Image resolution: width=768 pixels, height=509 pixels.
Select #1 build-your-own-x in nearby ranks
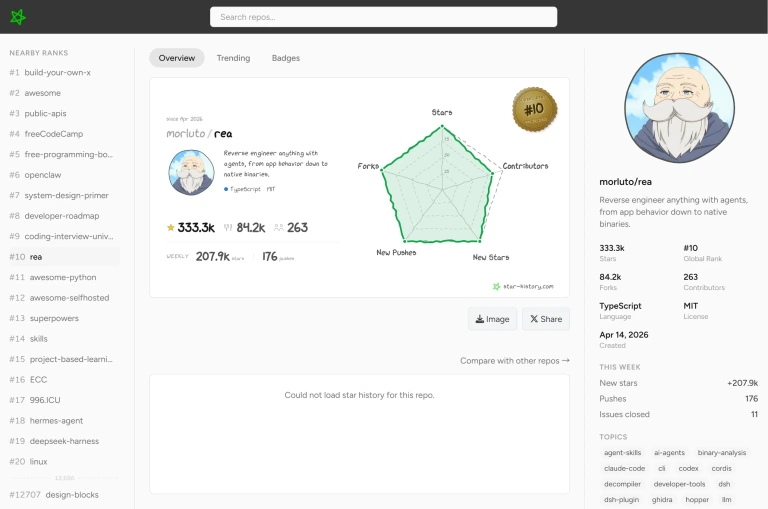64,73
